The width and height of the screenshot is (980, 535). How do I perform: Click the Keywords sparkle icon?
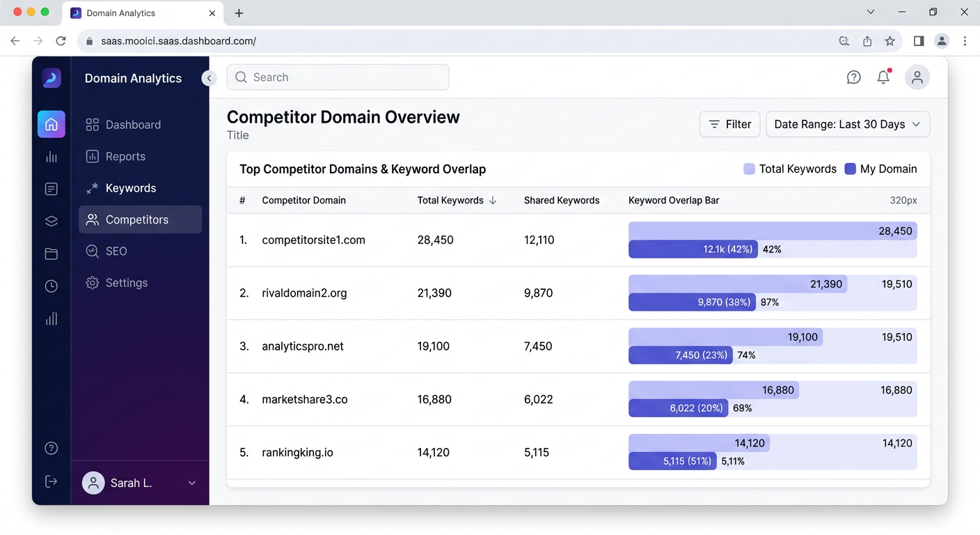click(92, 188)
